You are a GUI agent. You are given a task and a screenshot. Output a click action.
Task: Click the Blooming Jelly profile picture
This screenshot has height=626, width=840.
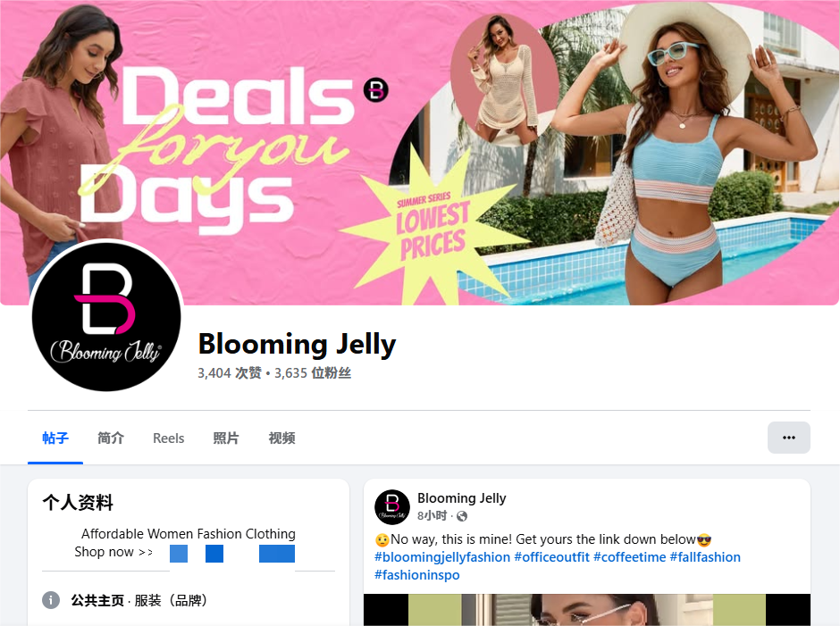(x=106, y=316)
